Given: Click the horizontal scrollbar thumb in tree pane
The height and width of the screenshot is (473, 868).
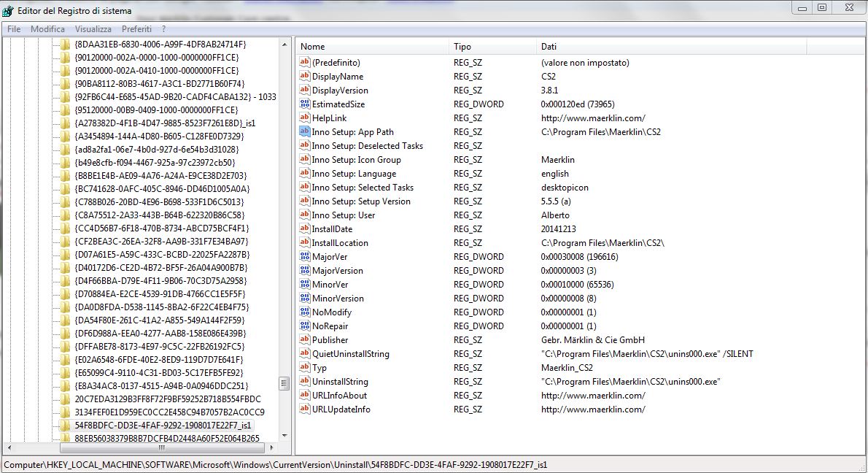Looking at the screenshot, I should click(x=161, y=447).
